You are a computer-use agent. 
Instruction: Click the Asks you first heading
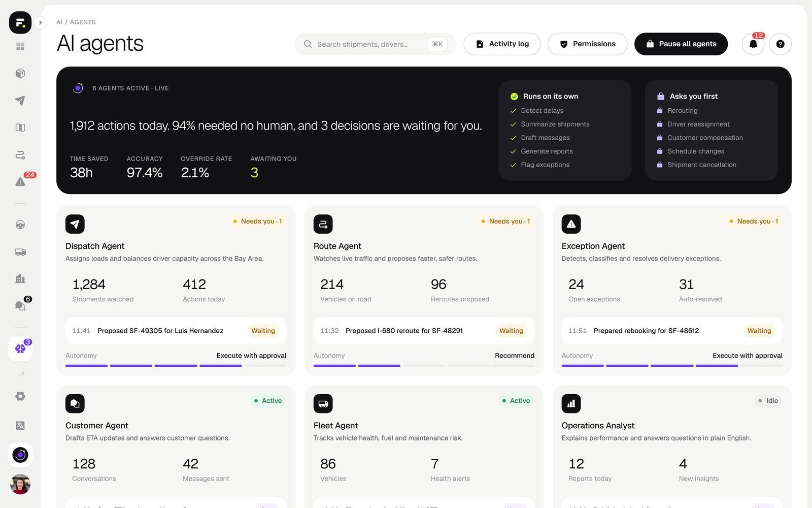[x=694, y=96]
